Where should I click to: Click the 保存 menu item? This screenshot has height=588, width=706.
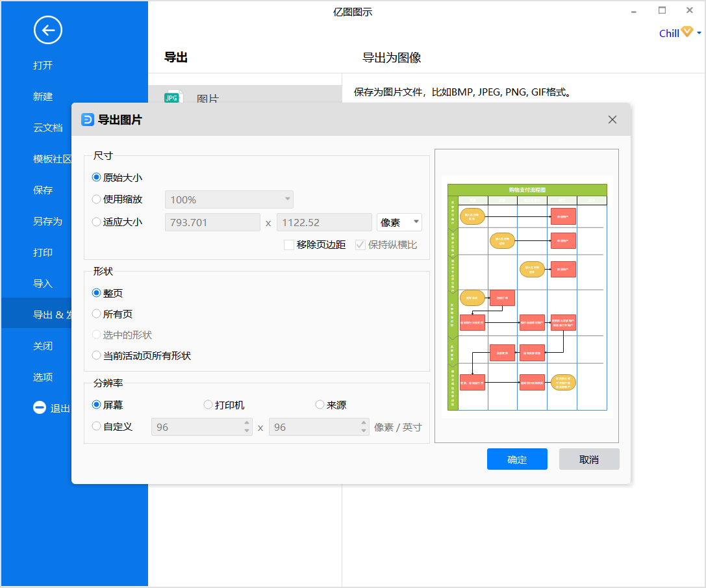pos(43,190)
